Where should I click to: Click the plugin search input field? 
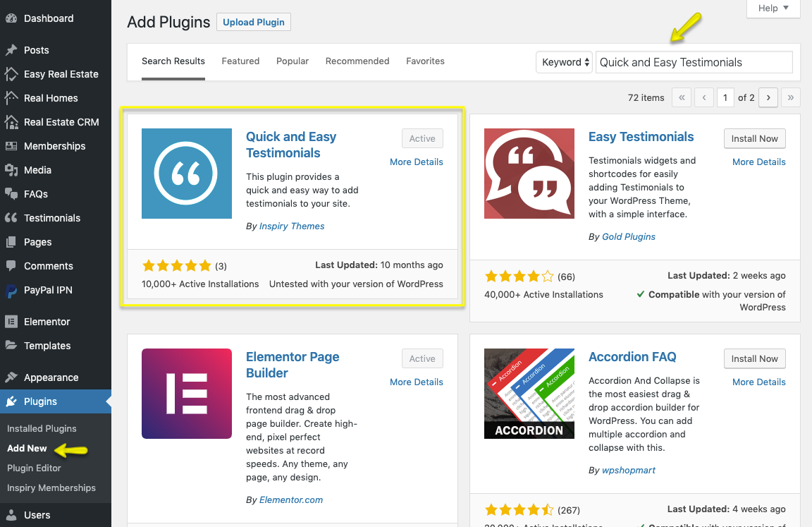(694, 62)
